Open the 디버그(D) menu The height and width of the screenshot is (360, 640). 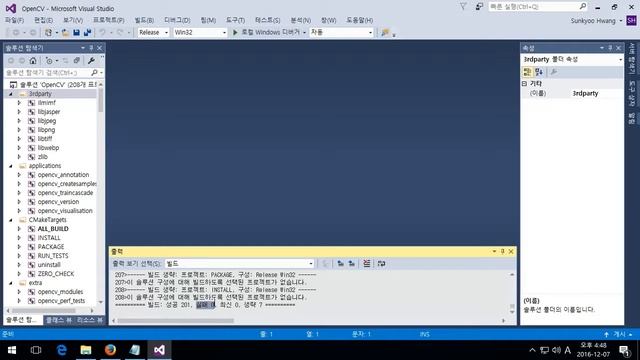click(x=177, y=20)
